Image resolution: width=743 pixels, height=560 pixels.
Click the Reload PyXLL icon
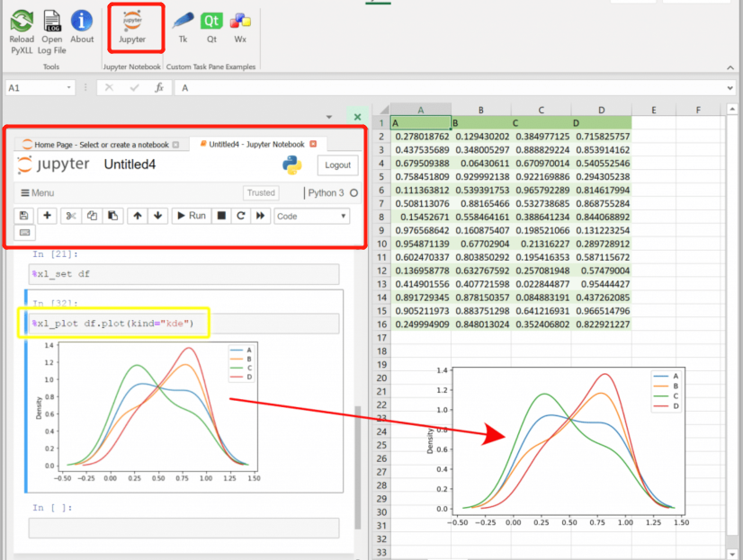coord(22,32)
